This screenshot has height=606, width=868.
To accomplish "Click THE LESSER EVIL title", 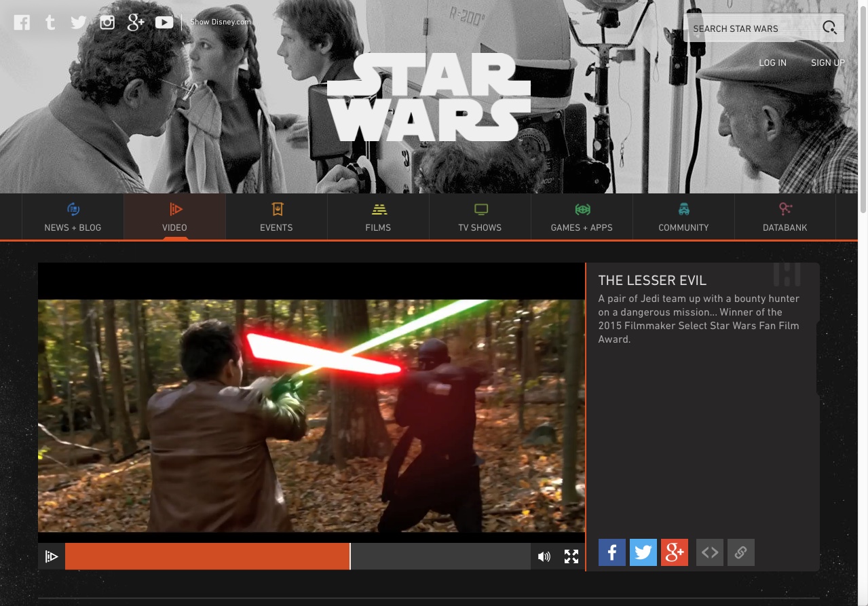I will click(x=652, y=280).
